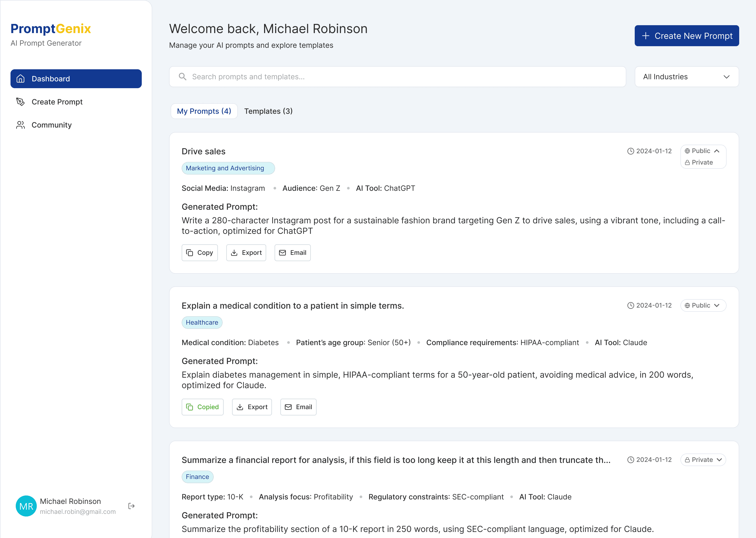Export the medical condition prompt

click(252, 407)
